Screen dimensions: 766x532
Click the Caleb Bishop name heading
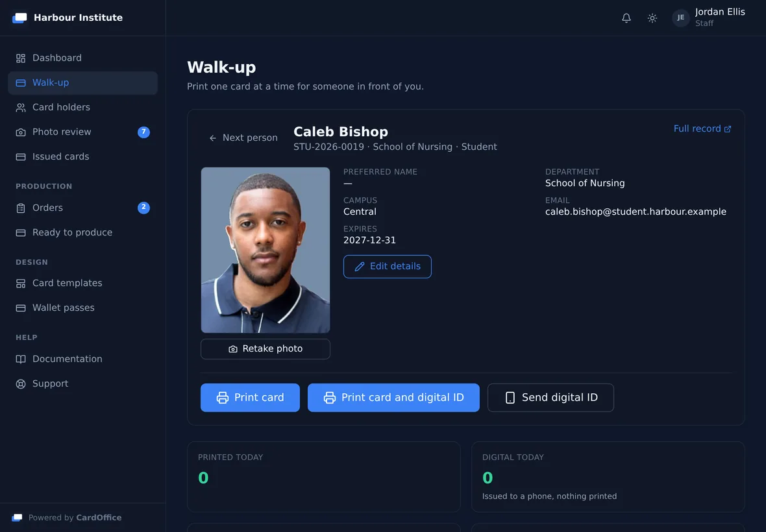tap(341, 132)
